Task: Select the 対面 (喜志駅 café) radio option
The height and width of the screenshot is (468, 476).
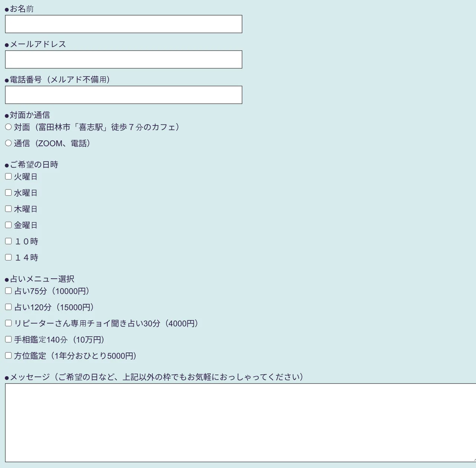Action: (x=8, y=127)
